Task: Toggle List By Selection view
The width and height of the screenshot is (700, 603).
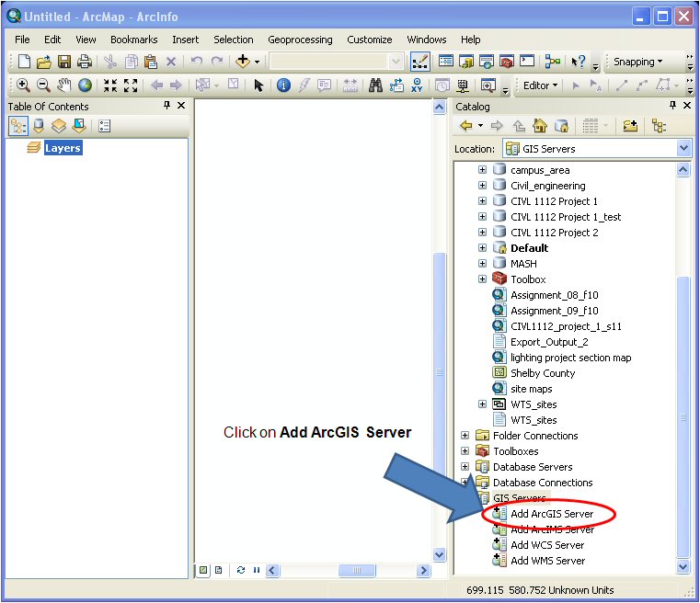Action: click(79, 126)
